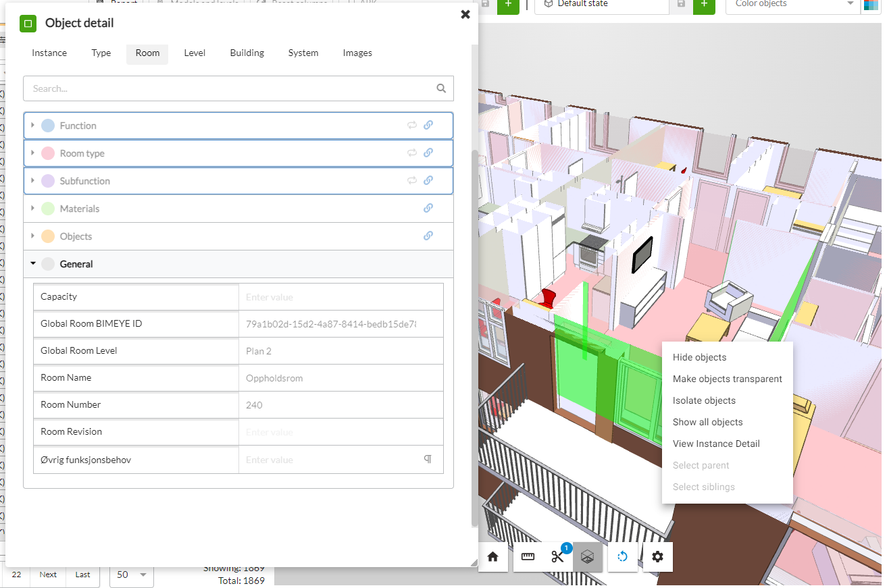Click the link icon in Function row
The image size is (887, 588).
[x=428, y=125]
